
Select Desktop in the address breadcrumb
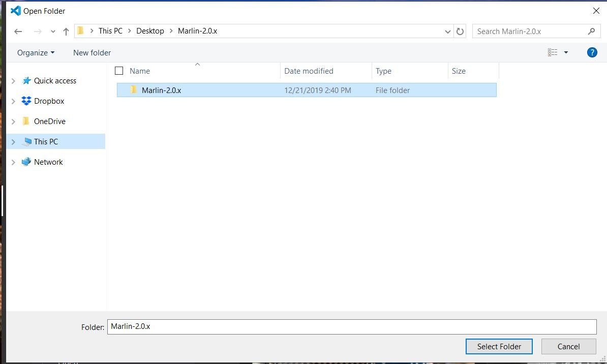[150, 31]
